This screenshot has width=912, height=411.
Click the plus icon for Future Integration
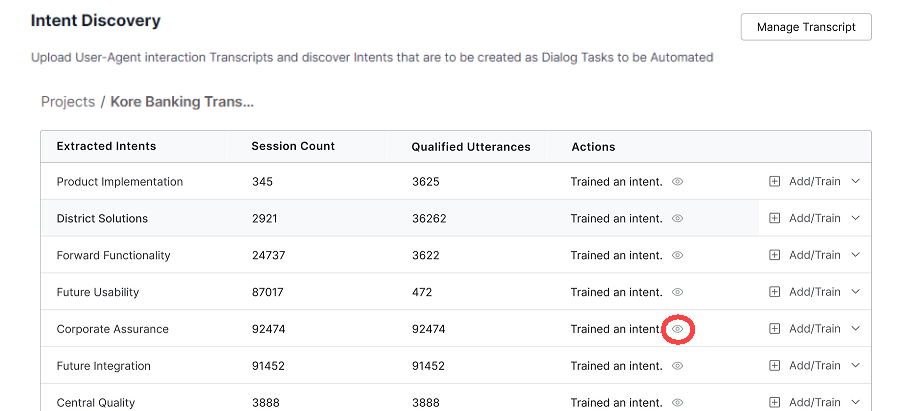774,366
